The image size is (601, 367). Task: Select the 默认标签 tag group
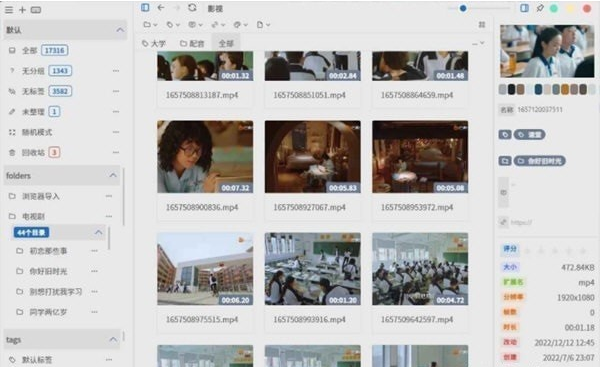click(x=31, y=360)
